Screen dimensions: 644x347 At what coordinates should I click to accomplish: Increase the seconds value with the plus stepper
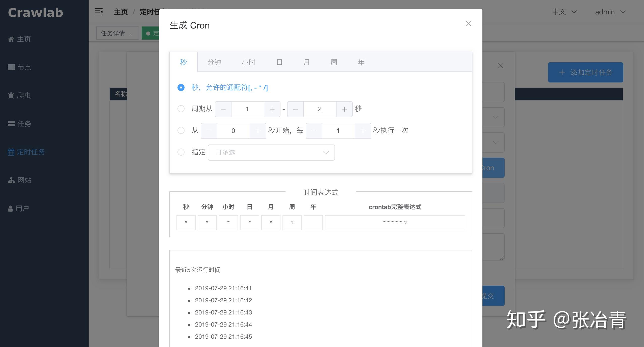click(x=272, y=109)
